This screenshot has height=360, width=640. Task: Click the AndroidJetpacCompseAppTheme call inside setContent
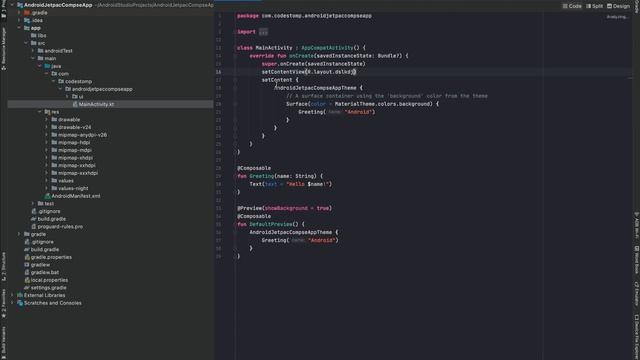pyautogui.click(x=316, y=88)
